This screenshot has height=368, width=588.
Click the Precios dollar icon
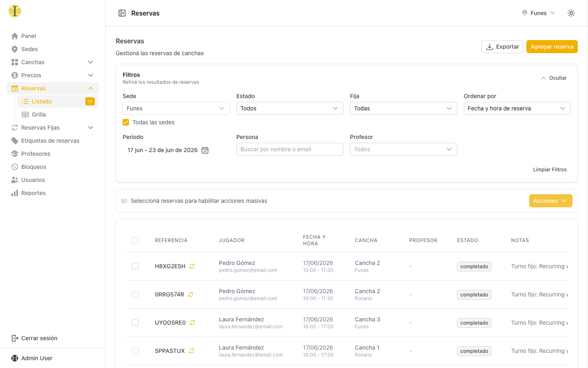15,75
